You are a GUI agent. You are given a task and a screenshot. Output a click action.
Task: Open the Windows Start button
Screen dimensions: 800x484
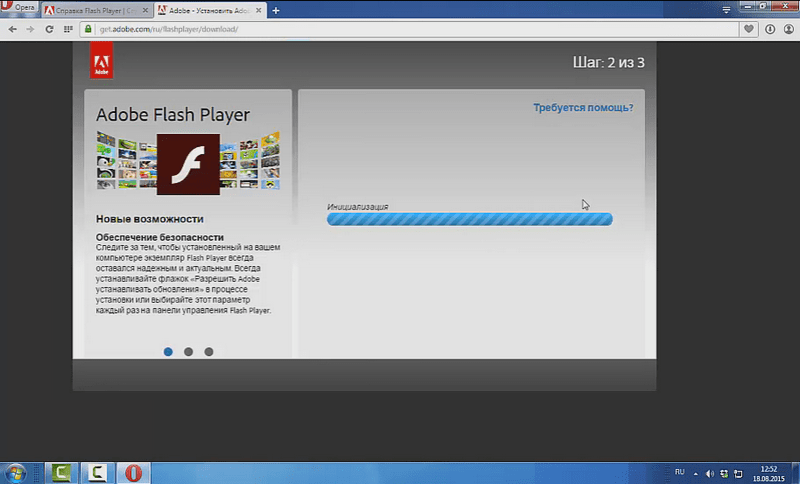click(15, 473)
